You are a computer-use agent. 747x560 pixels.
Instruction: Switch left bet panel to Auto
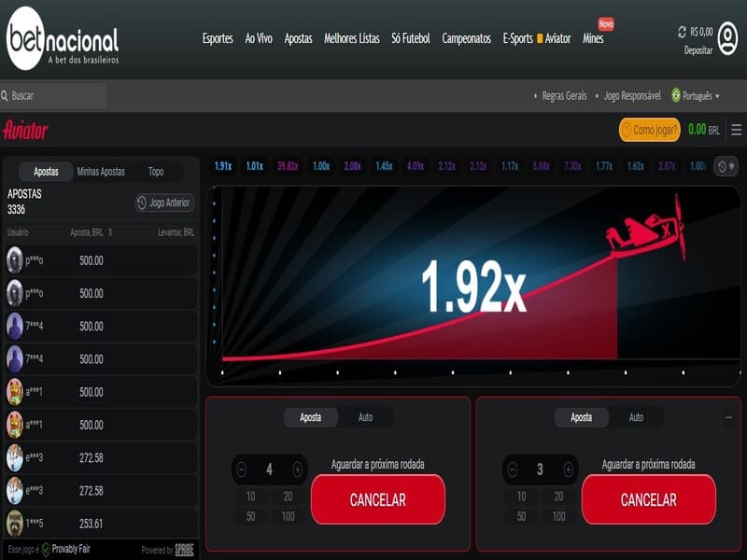pos(365,417)
